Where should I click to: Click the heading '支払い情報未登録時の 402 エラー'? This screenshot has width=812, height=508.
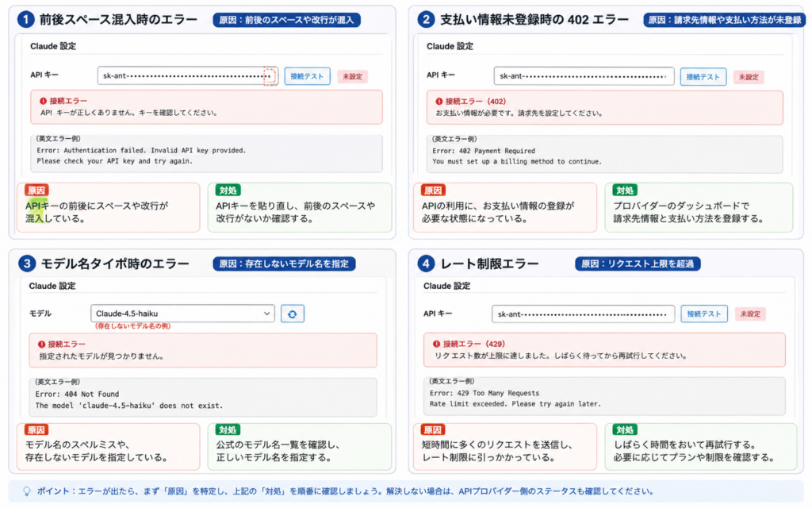pos(534,20)
